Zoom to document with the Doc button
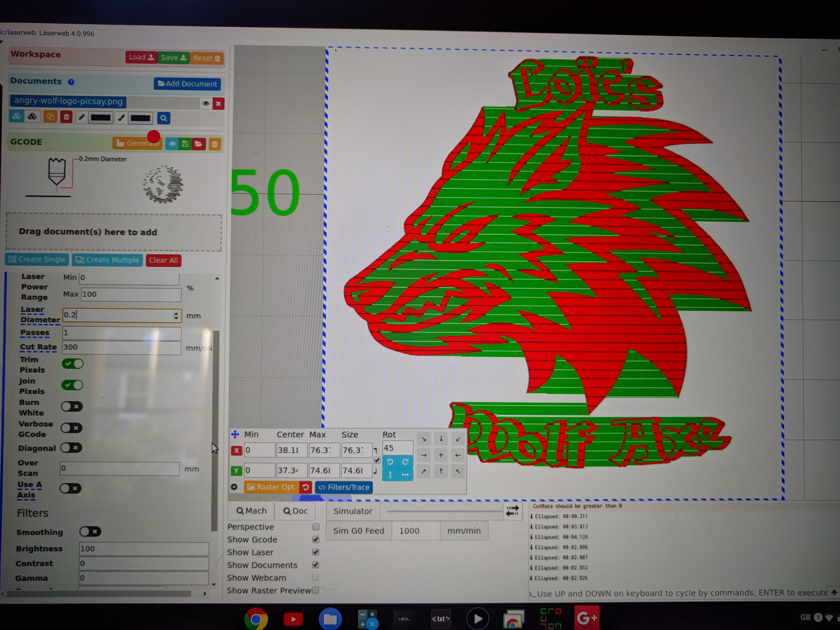Screen dimensions: 840x630 coord(295,511)
